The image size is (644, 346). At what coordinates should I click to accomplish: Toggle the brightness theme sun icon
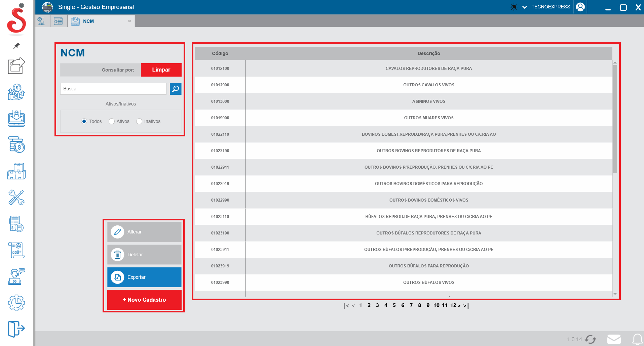[x=514, y=7]
